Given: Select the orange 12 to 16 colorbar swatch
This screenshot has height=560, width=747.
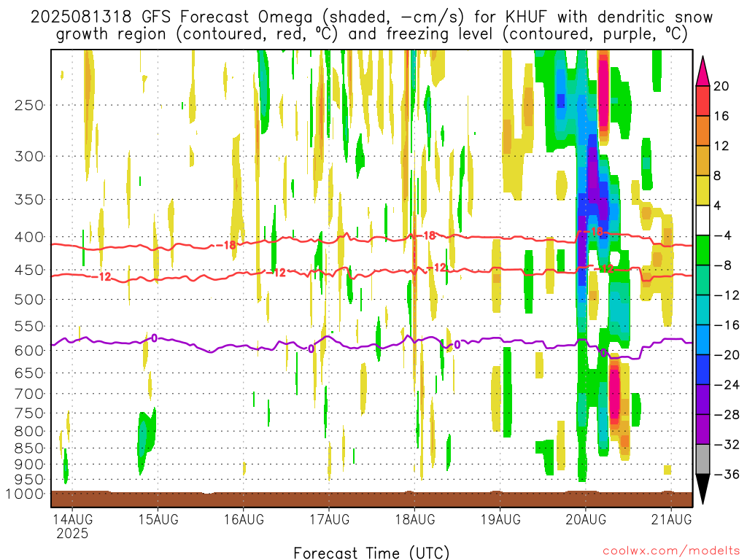Looking at the screenshot, I should click(x=703, y=131).
